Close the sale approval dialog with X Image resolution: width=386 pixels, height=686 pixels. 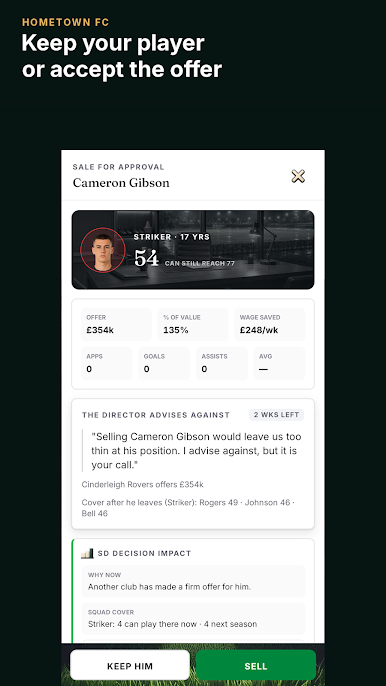(x=298, y=176)
